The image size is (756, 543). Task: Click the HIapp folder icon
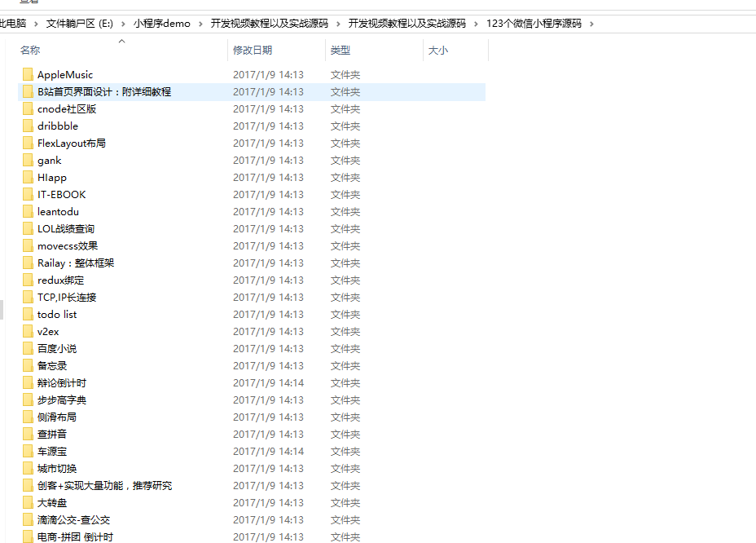tap(28, 177)
